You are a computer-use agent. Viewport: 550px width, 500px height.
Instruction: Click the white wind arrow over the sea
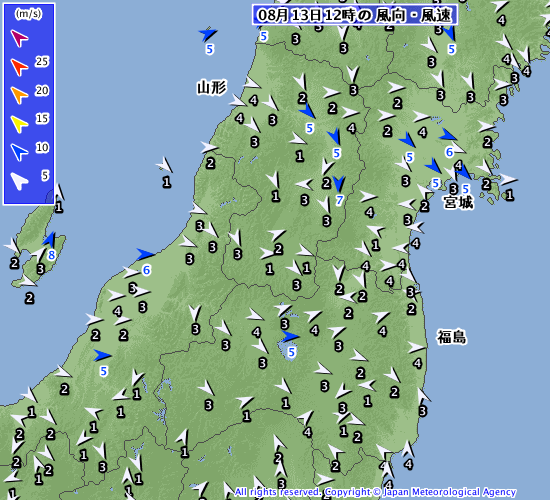point(165,165)
